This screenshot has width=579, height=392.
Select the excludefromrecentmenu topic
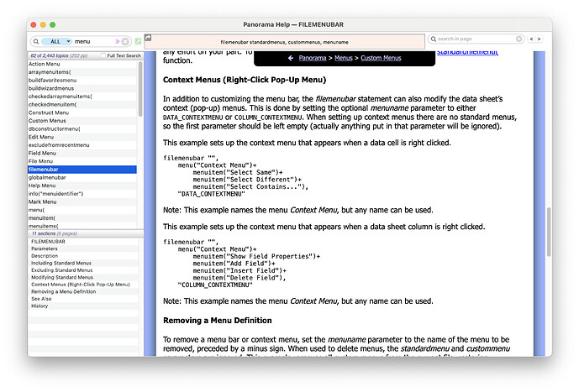[82, 145]
